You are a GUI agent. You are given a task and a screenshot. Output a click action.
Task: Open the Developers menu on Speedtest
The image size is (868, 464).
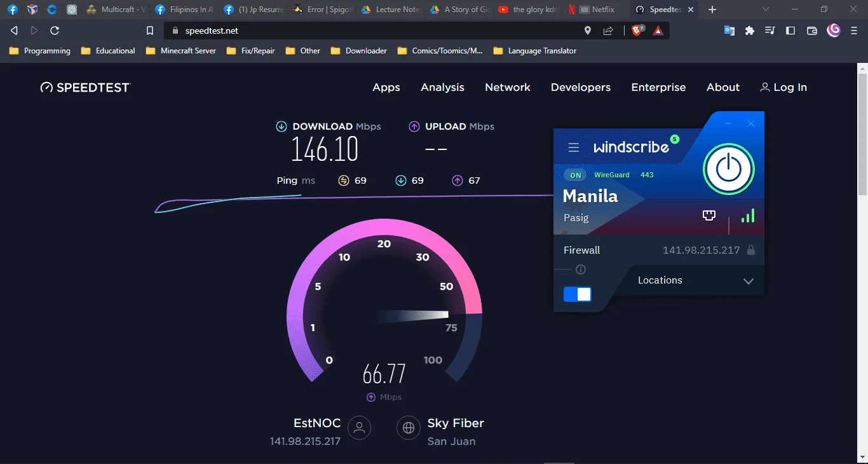[581, 88]
